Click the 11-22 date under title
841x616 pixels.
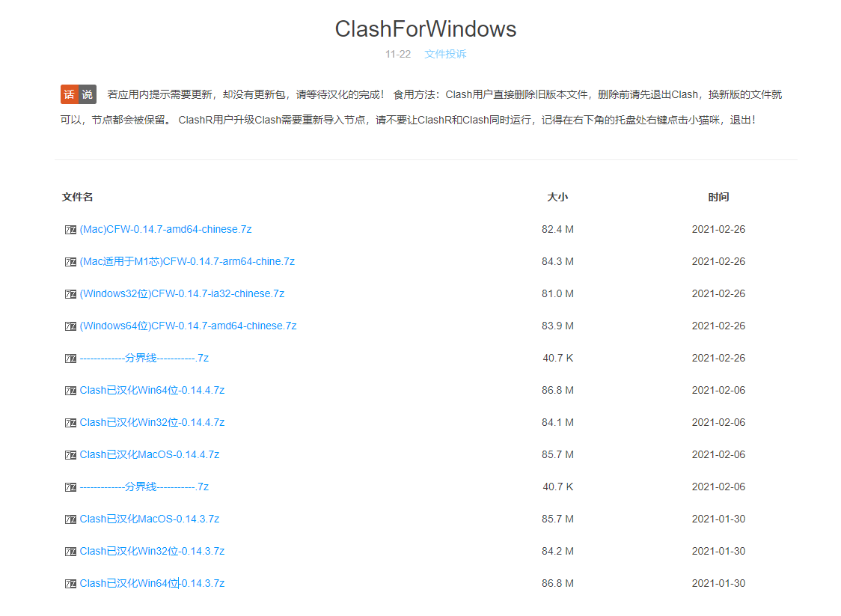[x=398, y=54]
